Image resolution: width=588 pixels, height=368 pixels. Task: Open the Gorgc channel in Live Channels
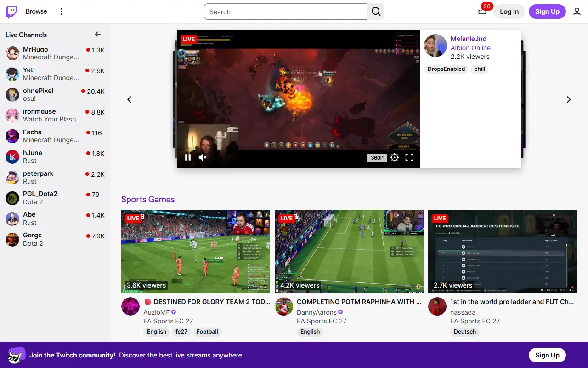[x=55, y=239]
